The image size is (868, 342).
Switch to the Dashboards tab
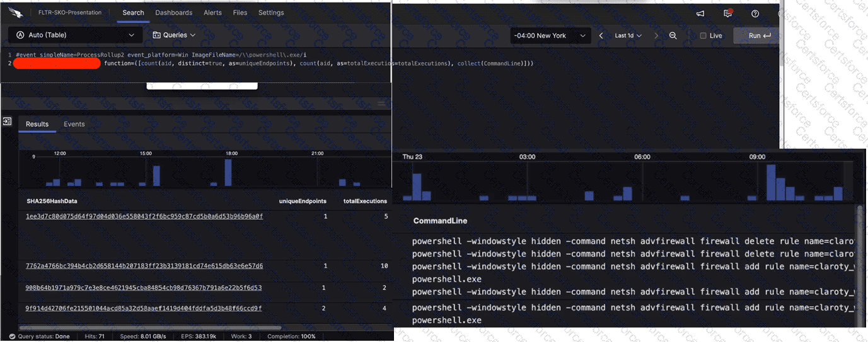tap(173, 13)
